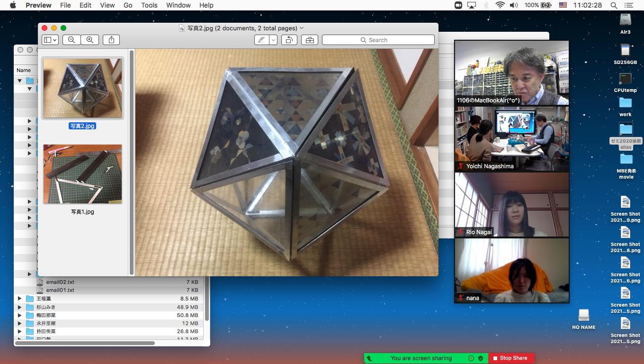Select the Rio Nagai video tile
This screenshot has width=644, height=364.
(512, 205)
